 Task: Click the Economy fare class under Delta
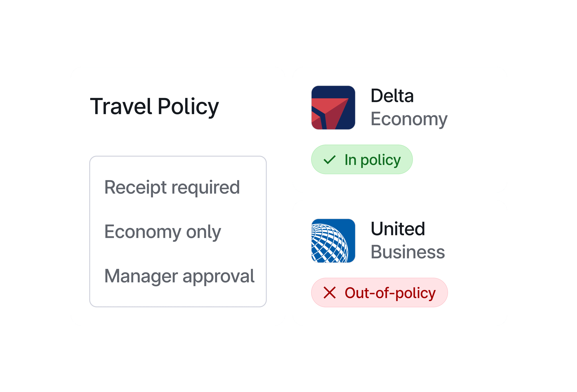(409, 119)
